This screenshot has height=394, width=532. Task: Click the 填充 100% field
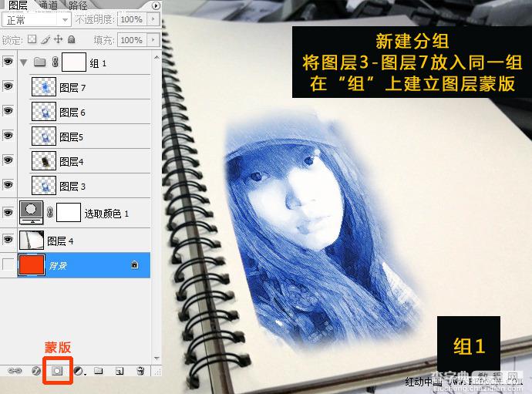click(x=133, y=39)
